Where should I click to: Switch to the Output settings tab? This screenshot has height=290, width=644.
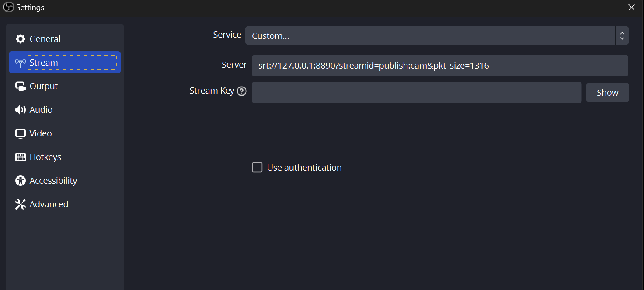click(65, 86)
